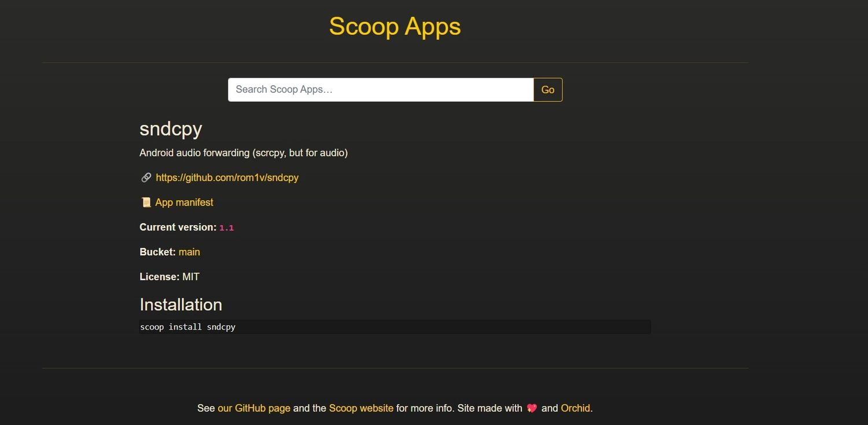This screenshot has width=868, height=425.
Task: Open the main bucket link
Action: pyautogui.click(x=189, y=252)
